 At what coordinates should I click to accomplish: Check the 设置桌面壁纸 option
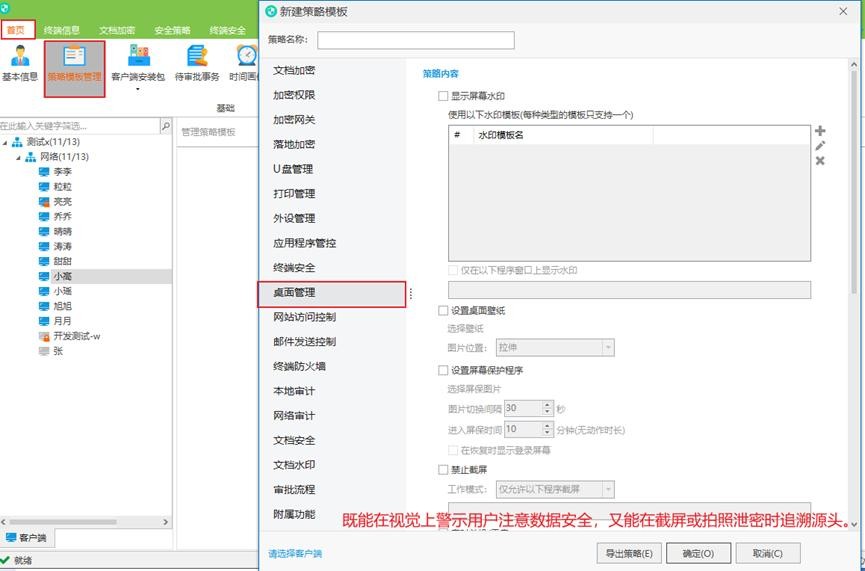(443, 311)
